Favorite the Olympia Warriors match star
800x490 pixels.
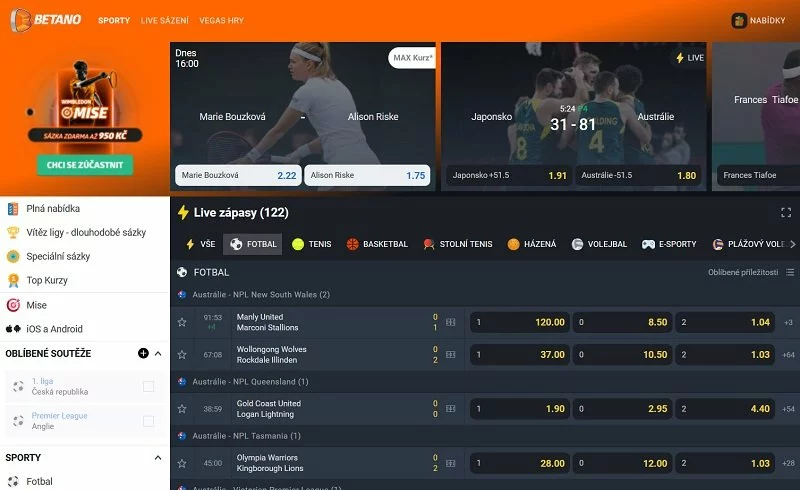(182, 463)
